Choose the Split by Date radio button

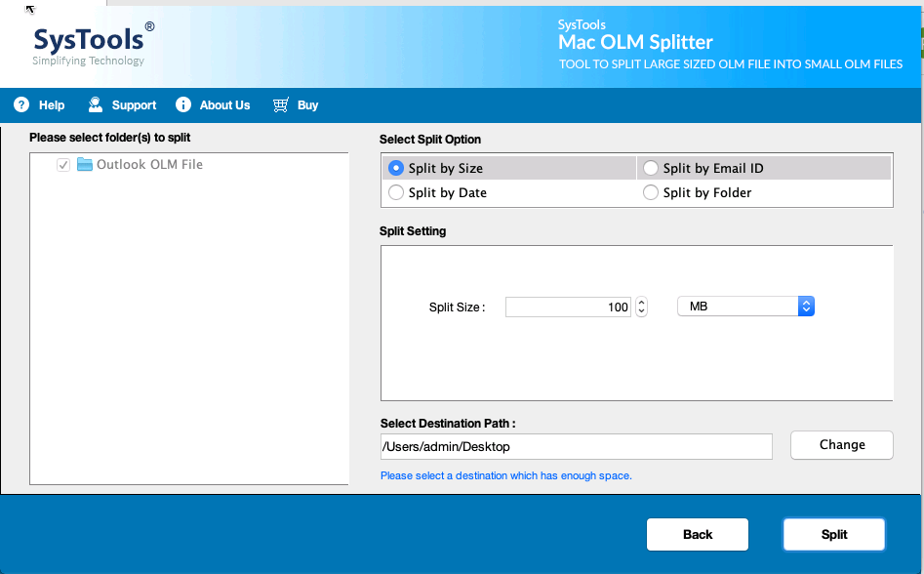pyautogui.click(x=396, y=192)
